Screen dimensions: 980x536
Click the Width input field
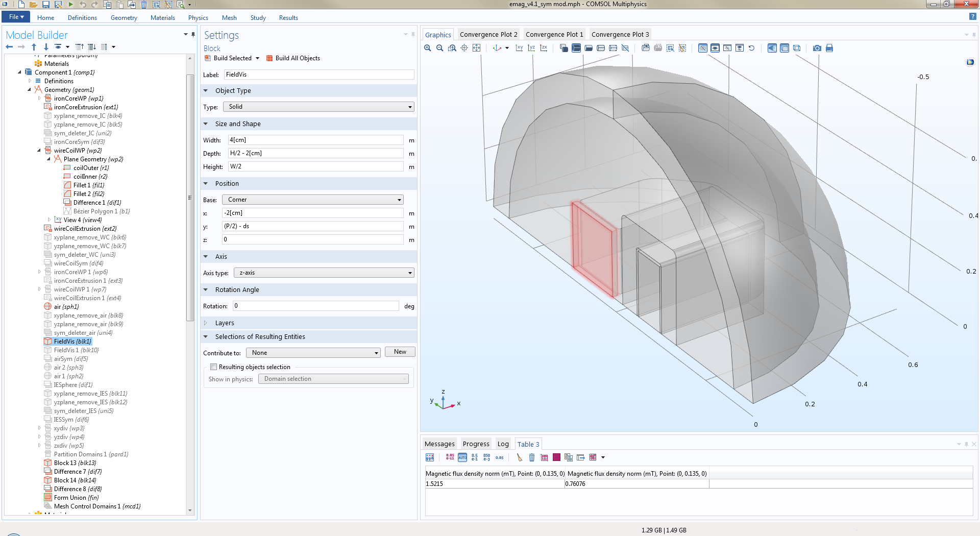pos(315,140)
